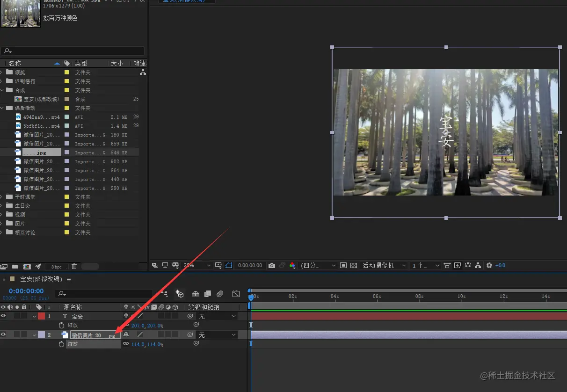This screenshot has height=392, width=567.
Task: Open the Graph Editor icon
Action: click(236, 294)
